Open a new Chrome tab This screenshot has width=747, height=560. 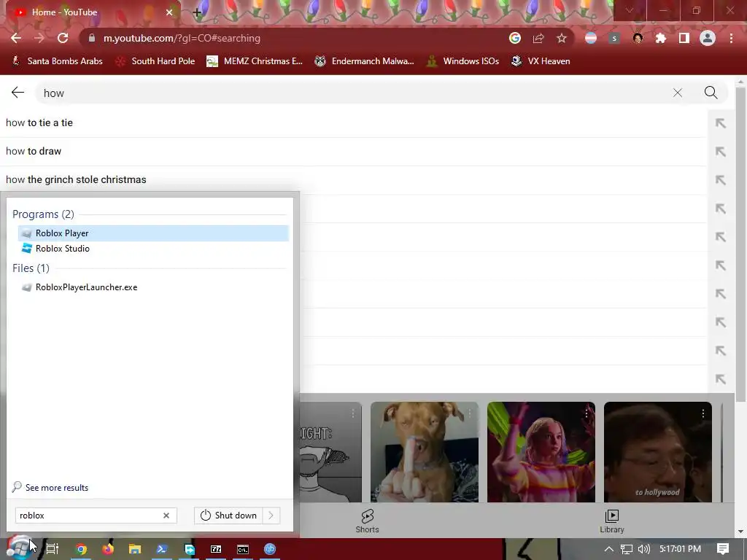point(197,13)
